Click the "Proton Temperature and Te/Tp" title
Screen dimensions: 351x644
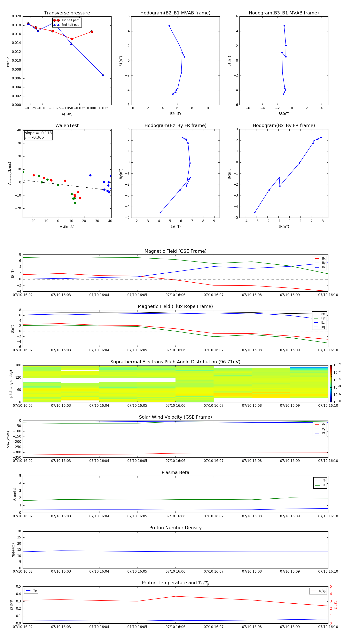175,583
